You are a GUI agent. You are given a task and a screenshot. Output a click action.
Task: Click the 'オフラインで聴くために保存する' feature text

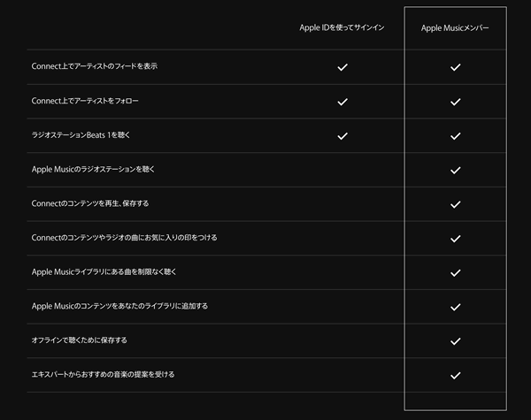[x=80, y=340]
